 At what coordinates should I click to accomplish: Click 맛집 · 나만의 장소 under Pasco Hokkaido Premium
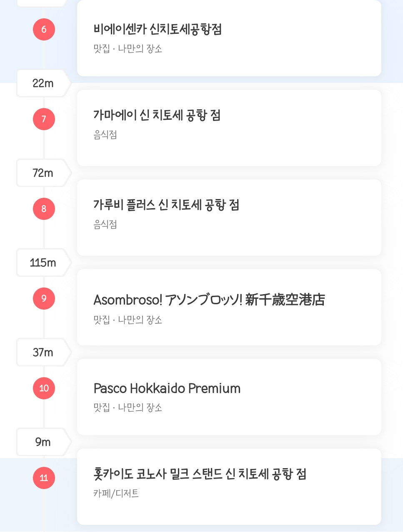click(x=128, y=407)
